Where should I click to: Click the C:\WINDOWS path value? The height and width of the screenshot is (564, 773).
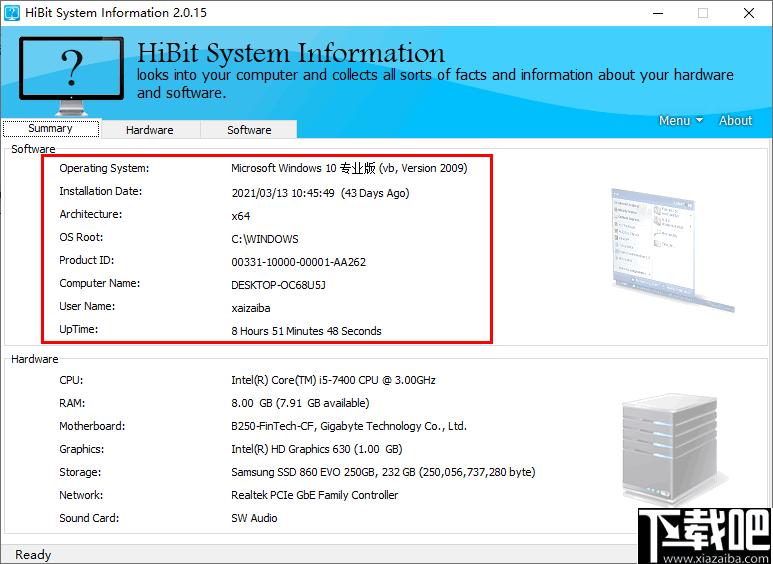coord(265,239)
